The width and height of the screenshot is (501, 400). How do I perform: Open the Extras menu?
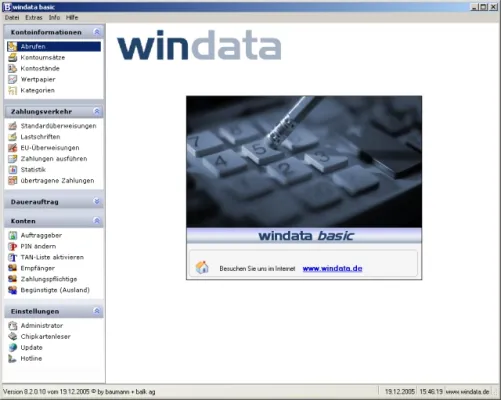click(x=34, y=18)
